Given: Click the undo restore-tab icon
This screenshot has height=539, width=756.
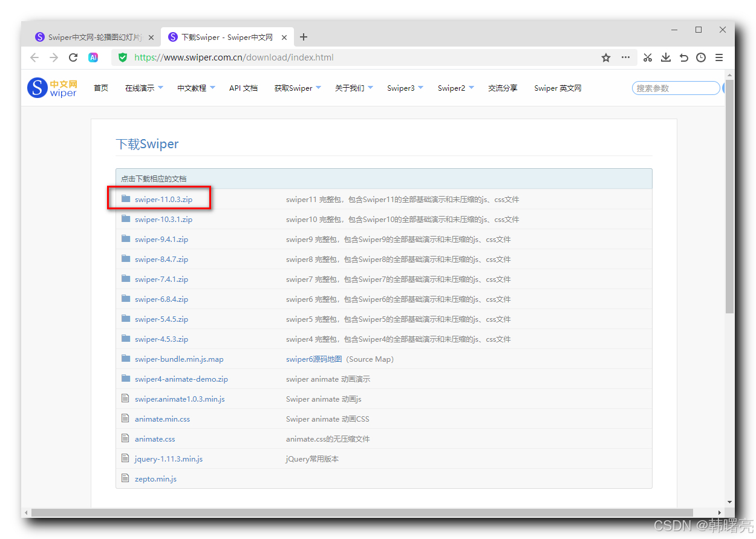Looking at the screenshot, I should click(x=684, y=57).
